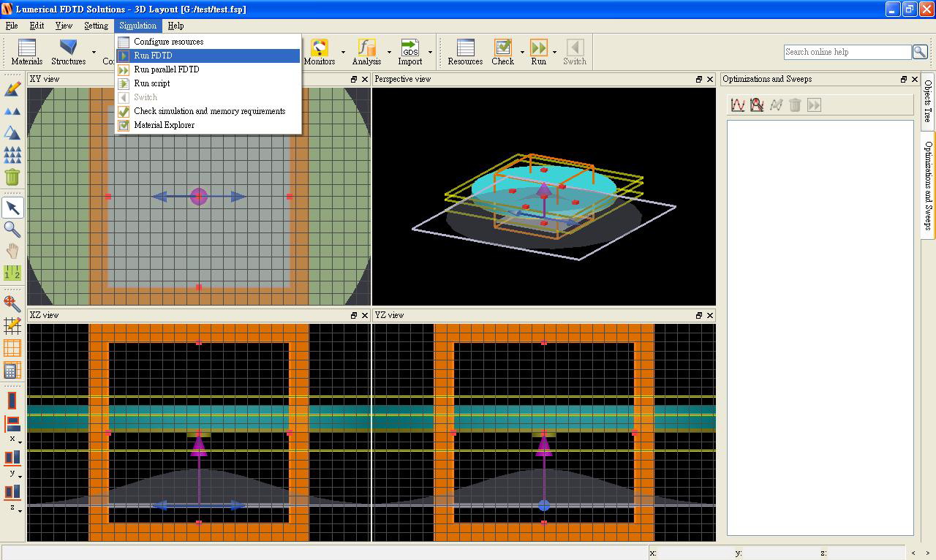Click the status bar right scroll arrow
This screenshot has width=936, height=560.
pyautogui.click(x=929, y=553)
